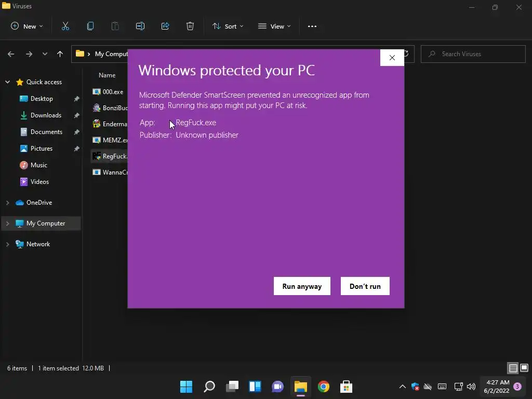The image size is (532, 399).
Task: Close the SmartScreen dialog with X
Action: (x=392, y=58)
